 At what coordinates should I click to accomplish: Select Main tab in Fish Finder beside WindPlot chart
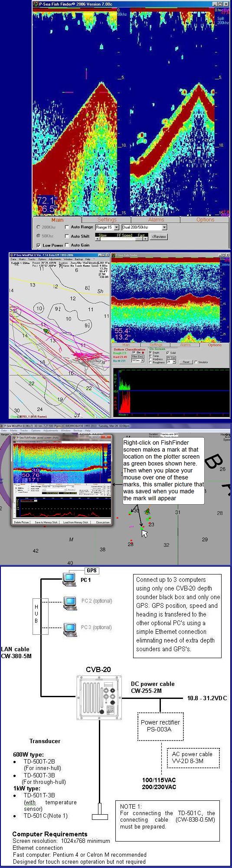(x=126, y=345)
